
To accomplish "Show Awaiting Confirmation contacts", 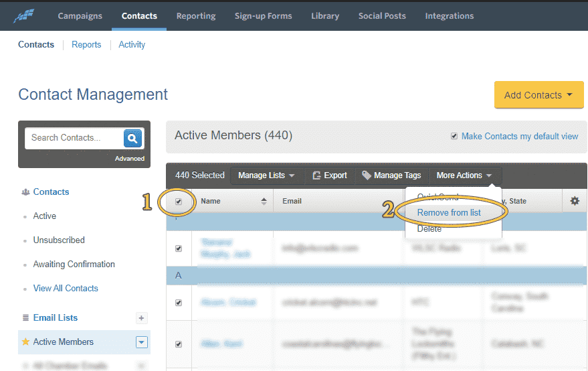I will tap(74, 265).
